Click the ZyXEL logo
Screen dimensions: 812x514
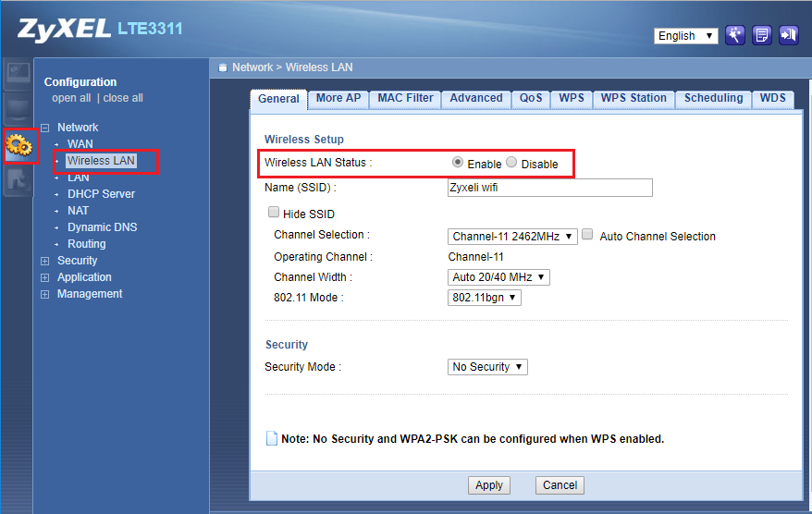pos(64,30)
